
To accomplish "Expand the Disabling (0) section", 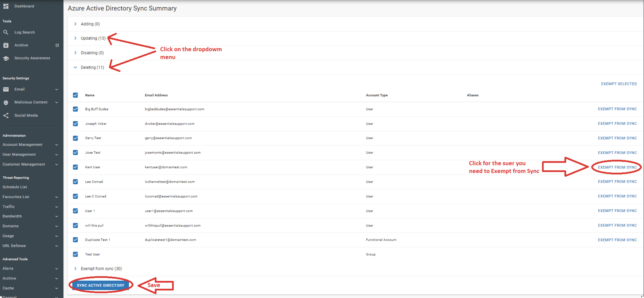I will [x=75, y=53].
